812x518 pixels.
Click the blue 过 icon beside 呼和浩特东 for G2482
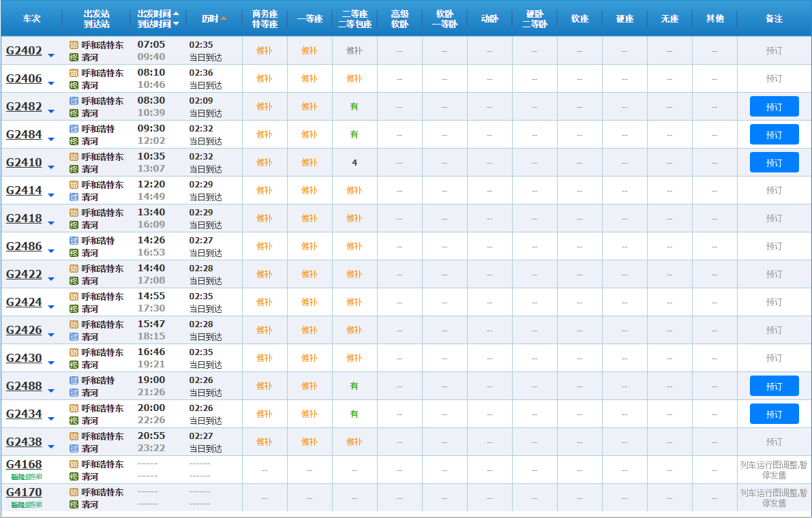(74, 101)
